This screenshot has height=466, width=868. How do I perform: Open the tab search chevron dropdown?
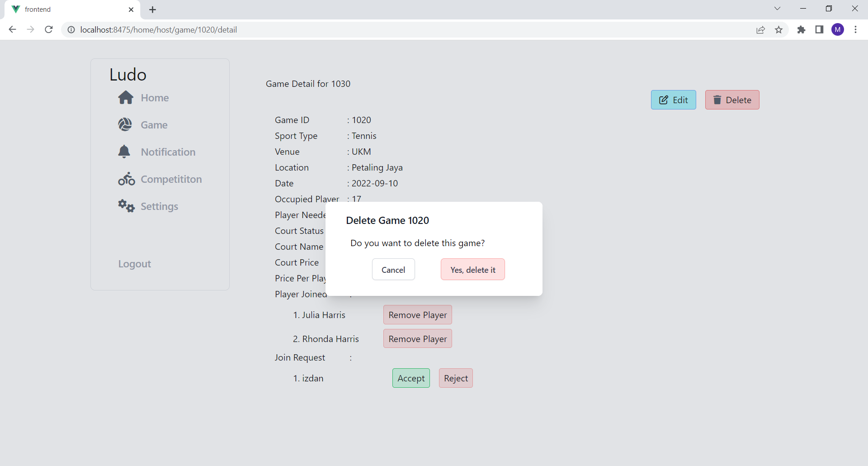click(x=777, y=8)
